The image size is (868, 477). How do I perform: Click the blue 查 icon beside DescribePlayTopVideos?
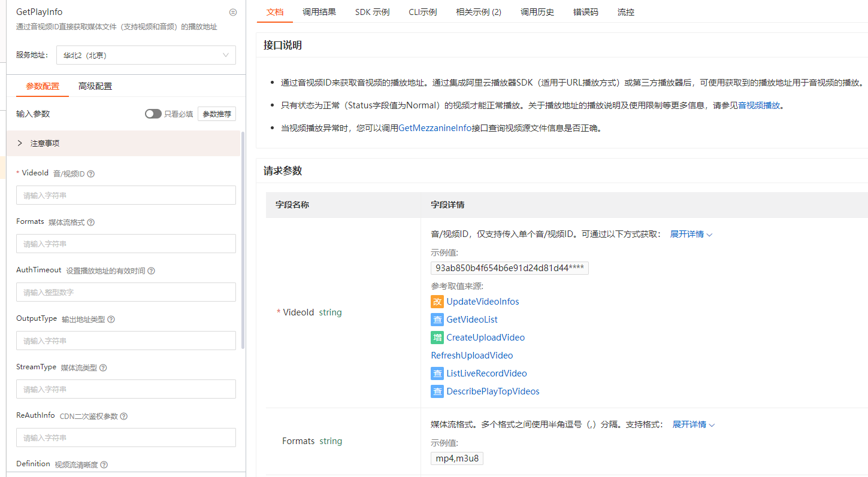coord(437,391)
